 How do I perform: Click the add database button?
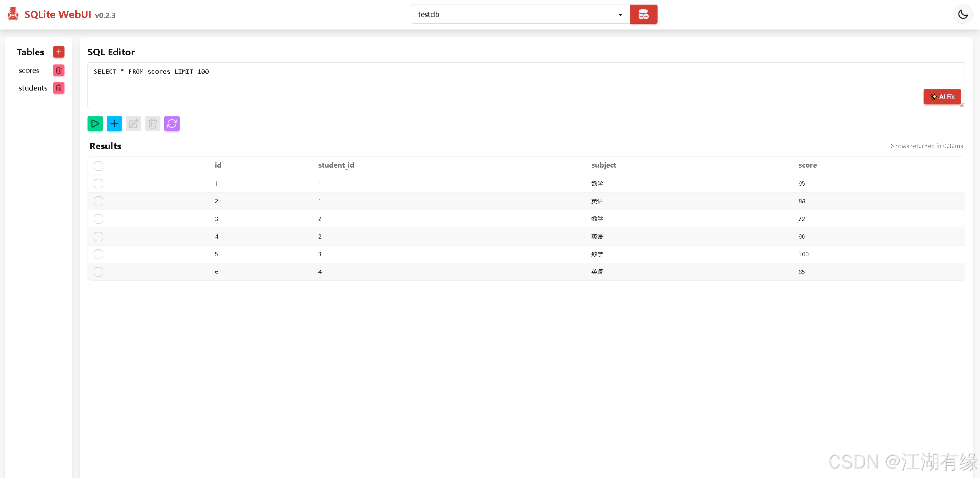pyautogui.click(x=643, y=14)
